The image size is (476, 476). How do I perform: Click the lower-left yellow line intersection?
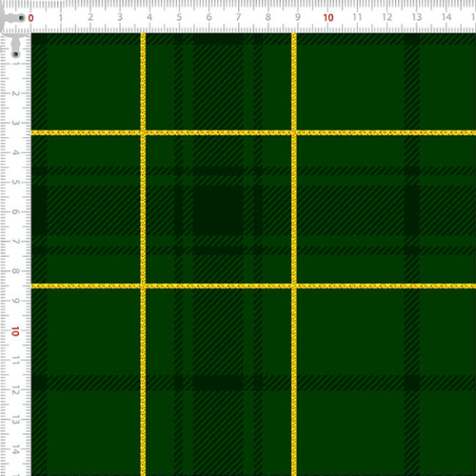click(x=143, y=286)
